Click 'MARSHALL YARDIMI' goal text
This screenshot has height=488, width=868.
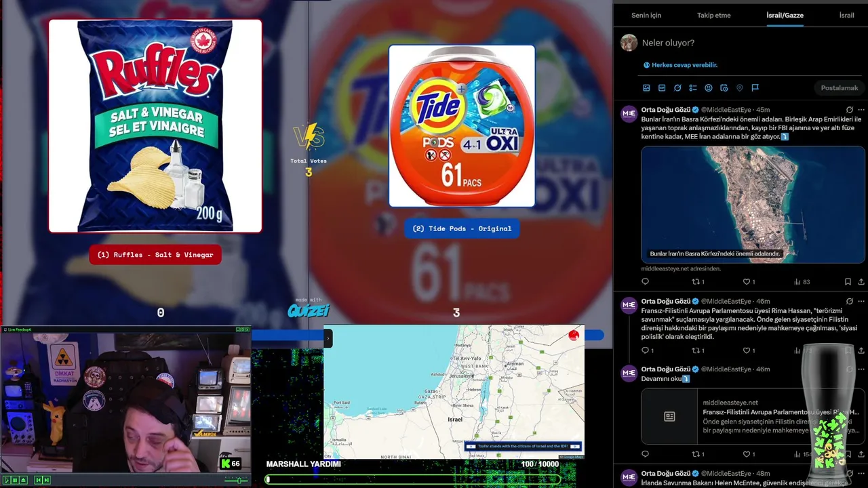pyautogui.click(x=304, y=464)
